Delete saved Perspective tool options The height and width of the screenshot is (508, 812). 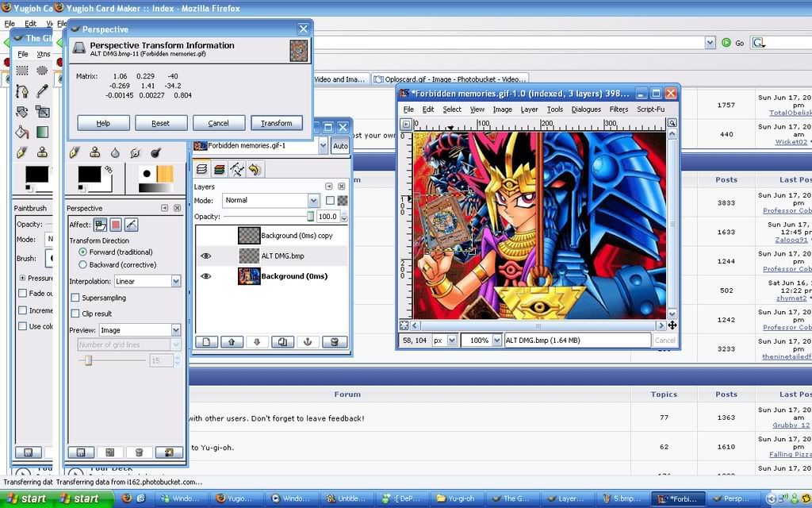point(139,452)
